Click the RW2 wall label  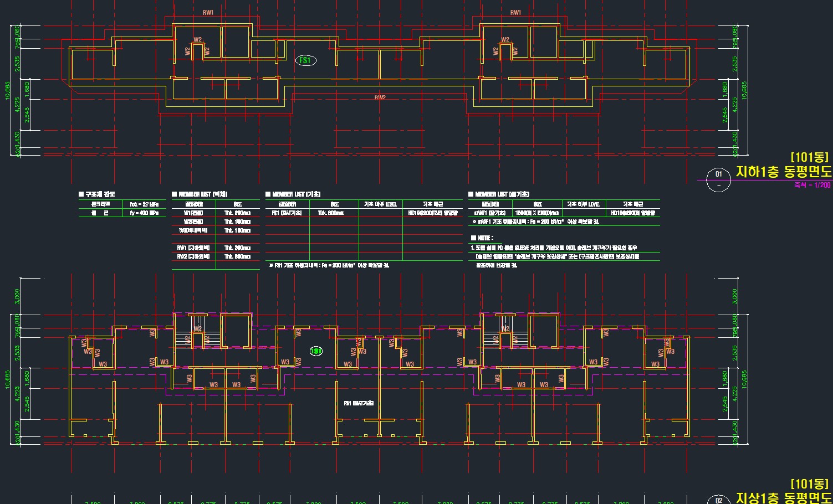(x=380, y=98)
